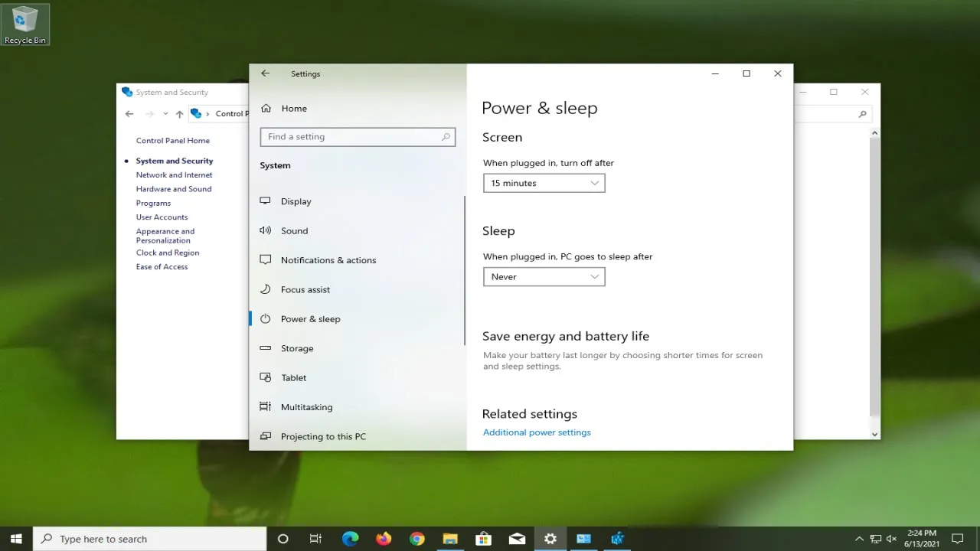Open Task View on taskbar
Image resolution: width=980 pixels, height=551 pixels.
pos(315,539)
